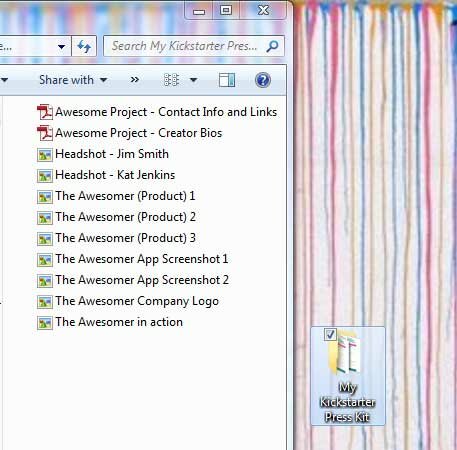Viewport: 457px width, 450px height.
Task: Click the change view icon
Action: (x=172, y=80)
